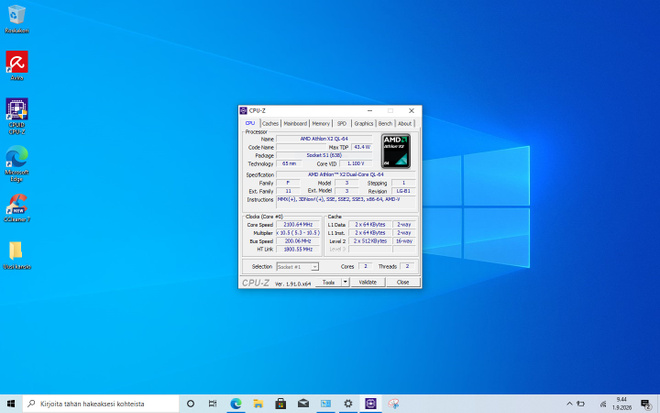Screen dimensions: 660x413
Task: Click the blue app icon next to Mail on taskbar
Action: tap(326, 404)
